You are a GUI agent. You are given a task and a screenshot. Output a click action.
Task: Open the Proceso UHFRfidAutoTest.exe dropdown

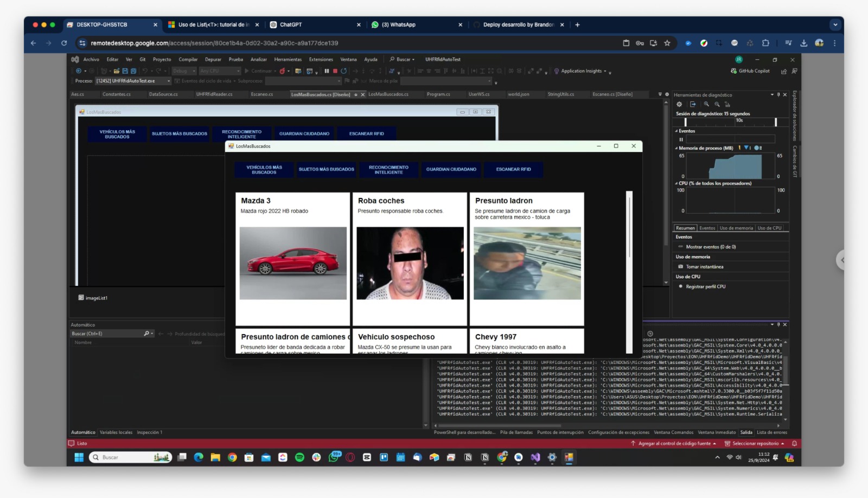(x=133, y=81)
